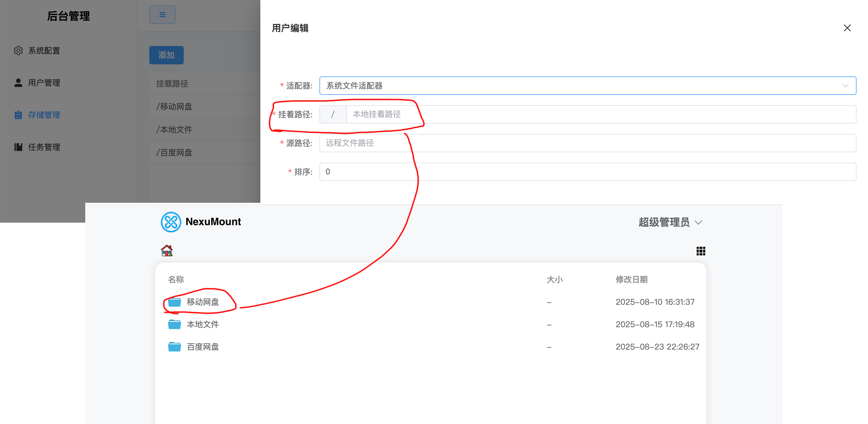Click into the 挂着路径 input field

(x=601, y=114)
